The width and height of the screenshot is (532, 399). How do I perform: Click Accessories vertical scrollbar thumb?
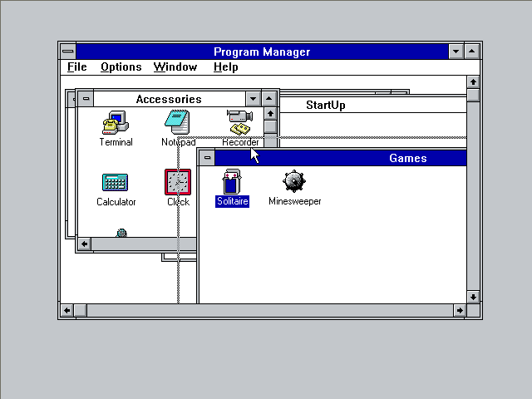click(270, 127)
